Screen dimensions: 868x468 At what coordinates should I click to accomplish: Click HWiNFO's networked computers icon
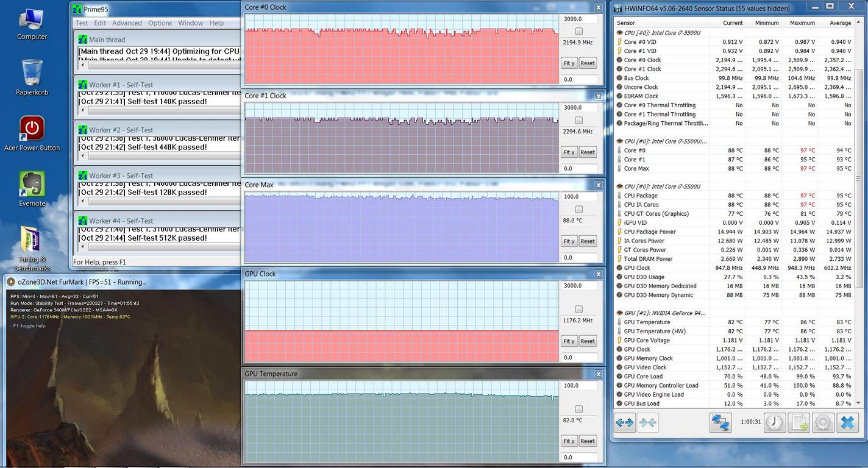click(720, 422)
